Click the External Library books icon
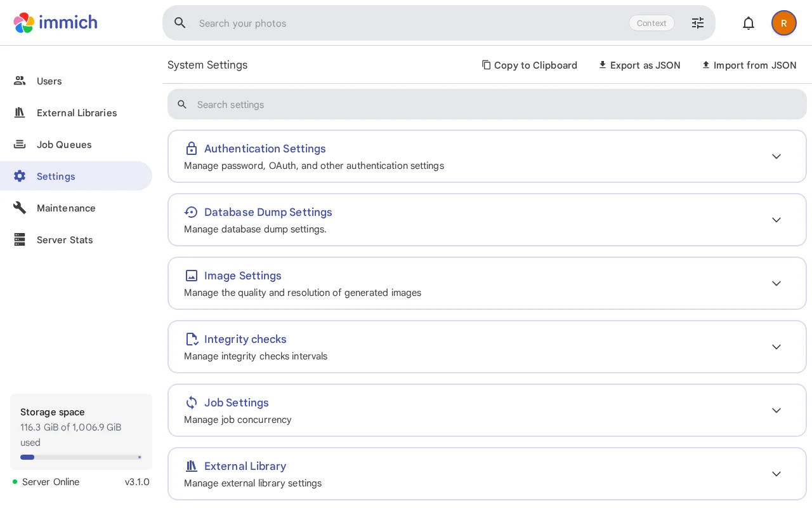812x508 pixels. pyautogui.click(x=192, y=466)
